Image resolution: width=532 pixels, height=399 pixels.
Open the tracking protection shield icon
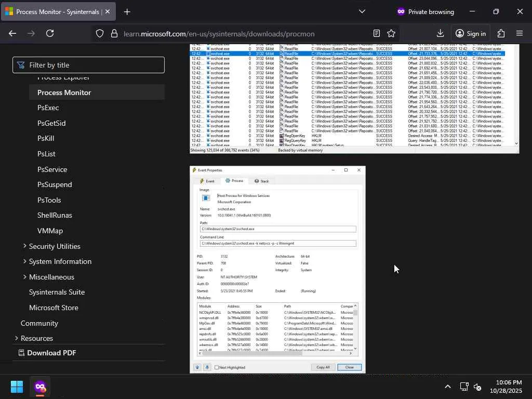pos(99,33)
